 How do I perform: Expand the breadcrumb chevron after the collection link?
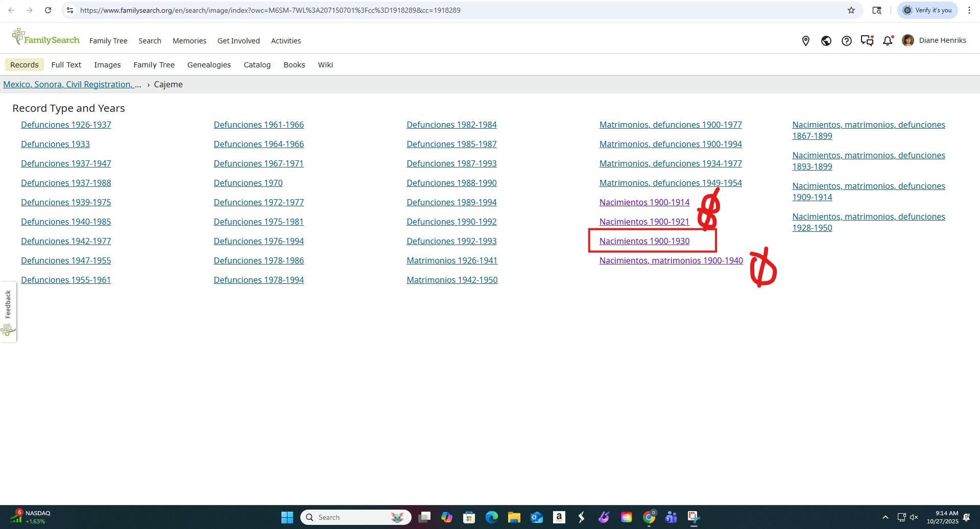click(148, 85)
